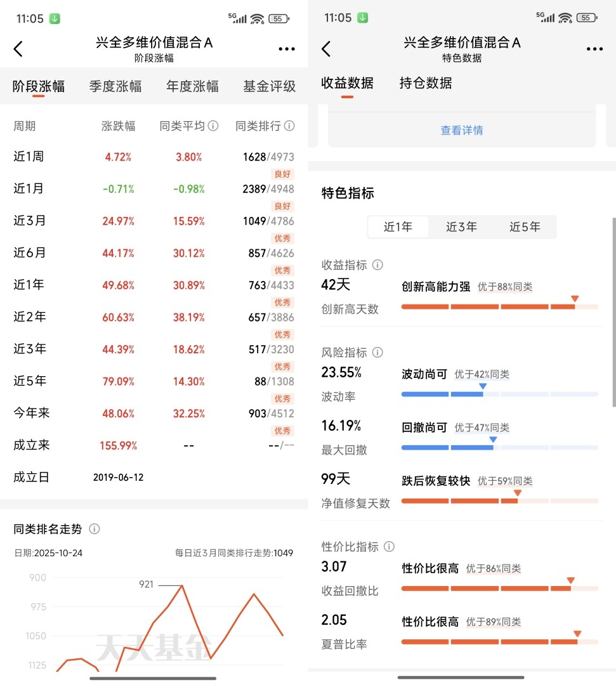Tap Wi-Fi icon in left status bar
The image size is (616, 685).
pyautogui.click(x=258, y=19)
